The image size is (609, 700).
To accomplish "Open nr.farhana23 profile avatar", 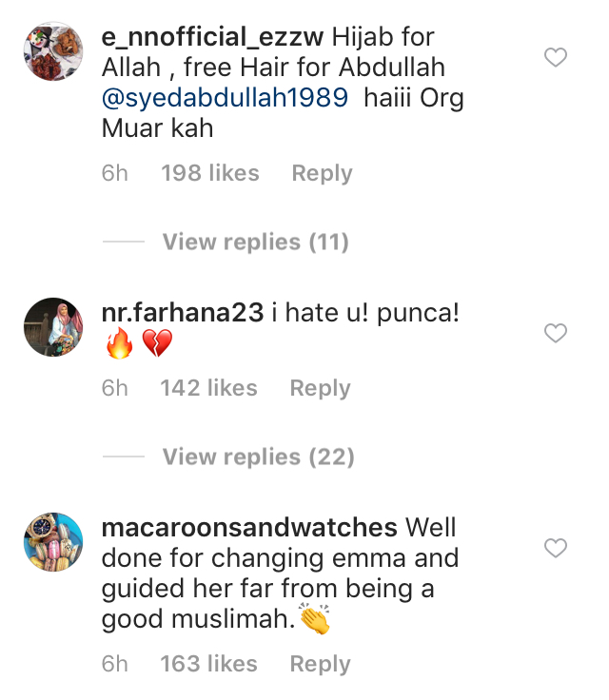I will click(x=53, y=327).
